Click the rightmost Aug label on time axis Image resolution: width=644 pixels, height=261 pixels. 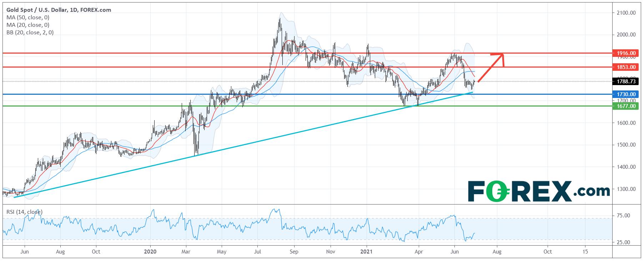click(497, 252)
